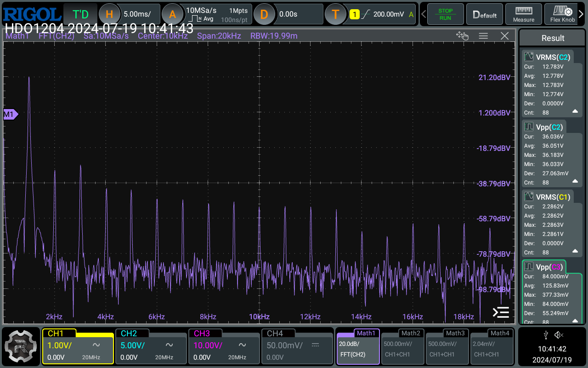Image resolution: width=588 pixels, height=368 pixels.
Task: Click the rising edge trigger slope icon
Action: [366, 14]
